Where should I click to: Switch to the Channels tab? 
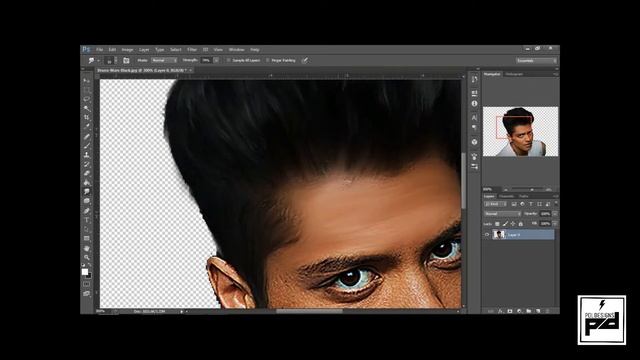coord(507,196)
